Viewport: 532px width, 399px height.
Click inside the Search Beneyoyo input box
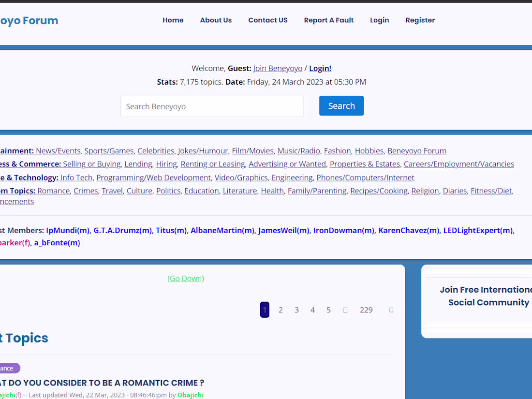click(x=211, y=106)
